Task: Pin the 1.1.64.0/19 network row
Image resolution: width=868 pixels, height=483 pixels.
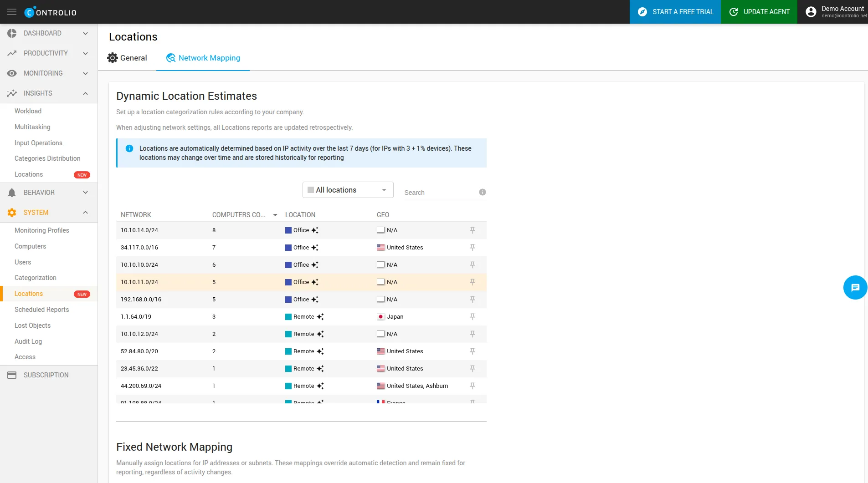Action: coord(473,317)
